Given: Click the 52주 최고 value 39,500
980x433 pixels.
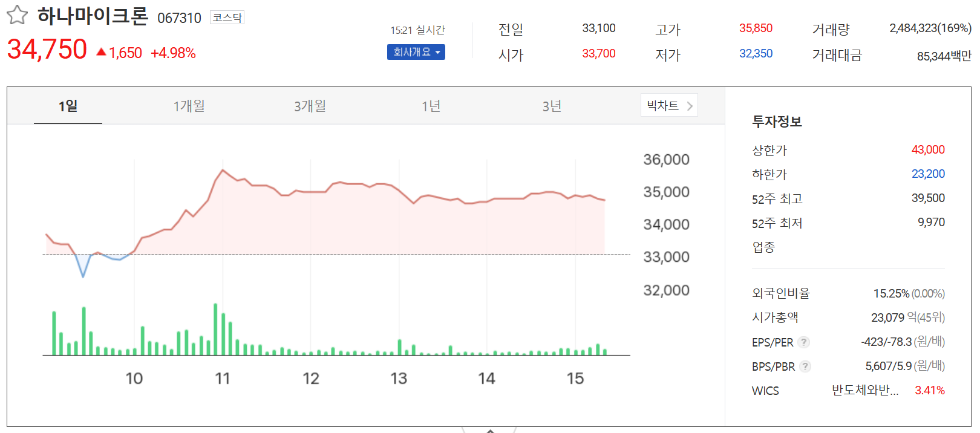Looking at the screenshot, I should 928,198.
